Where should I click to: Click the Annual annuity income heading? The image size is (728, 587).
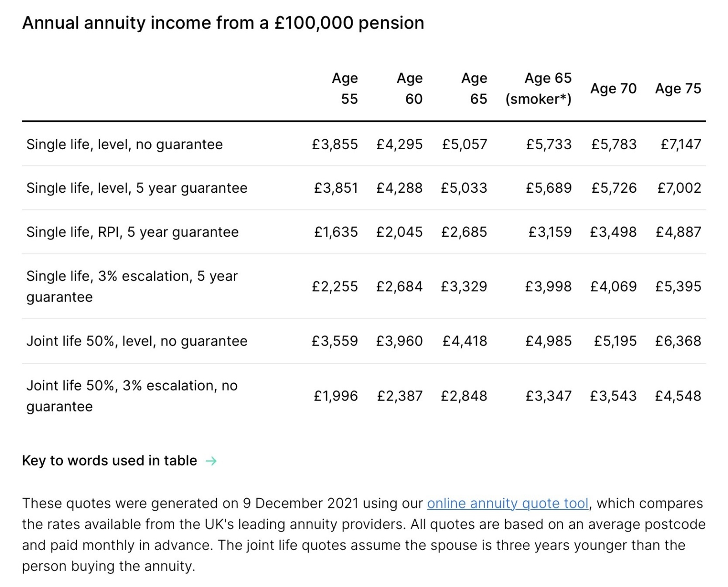click(223, 23)
